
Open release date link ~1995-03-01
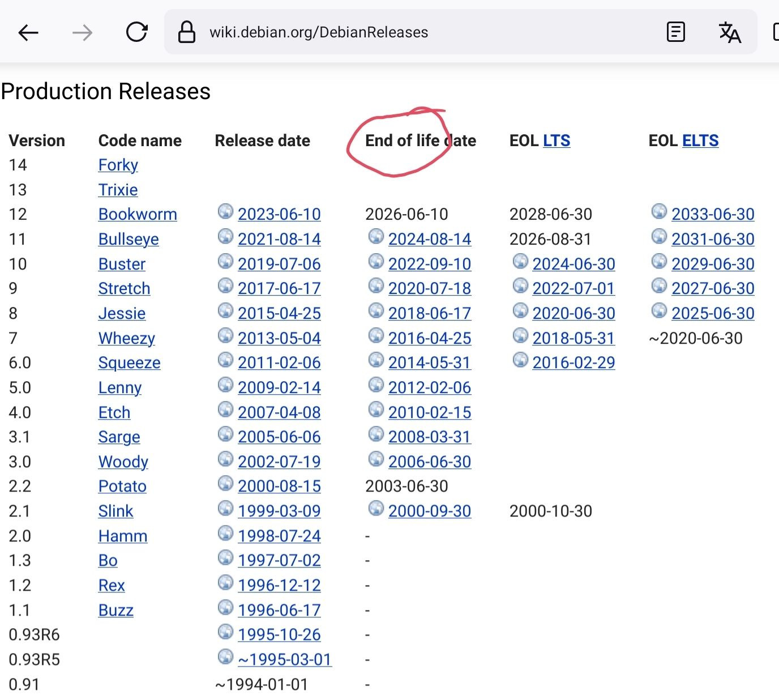coord(285,659)
